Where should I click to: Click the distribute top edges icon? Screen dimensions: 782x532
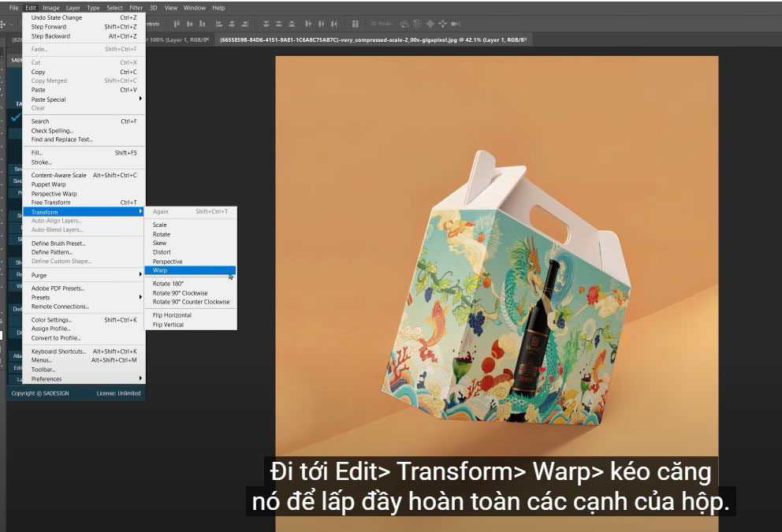point(266,24)
